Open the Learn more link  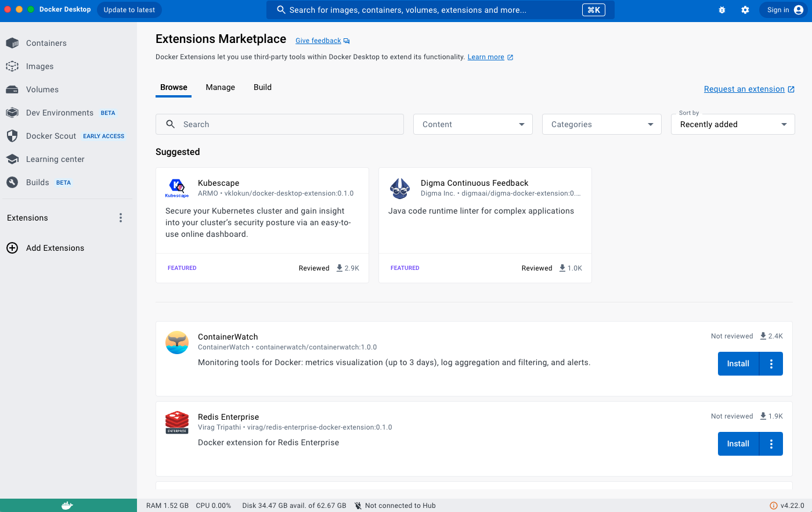pyautogui.click(x=486, y=57)
